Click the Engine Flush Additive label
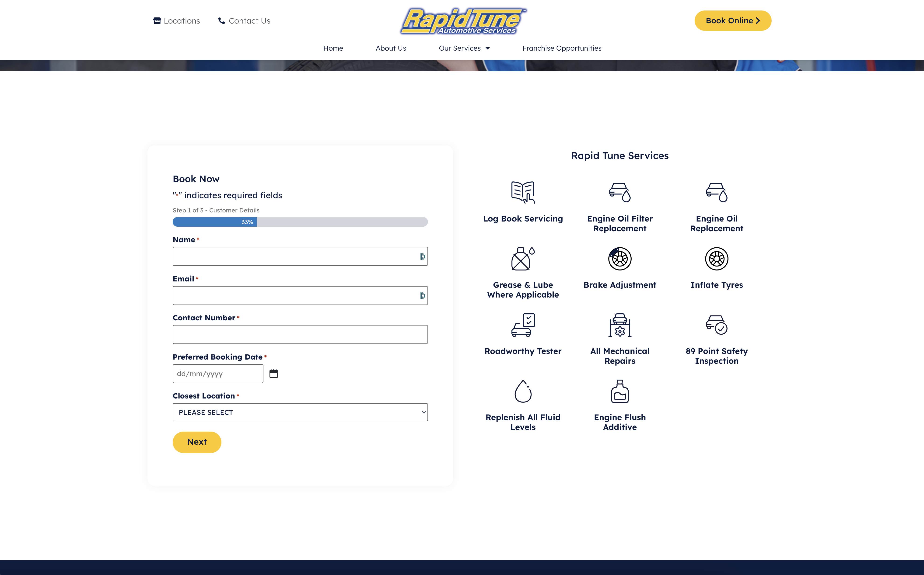The width and height of the screenshot is (924, 575). tap(619, 422)
